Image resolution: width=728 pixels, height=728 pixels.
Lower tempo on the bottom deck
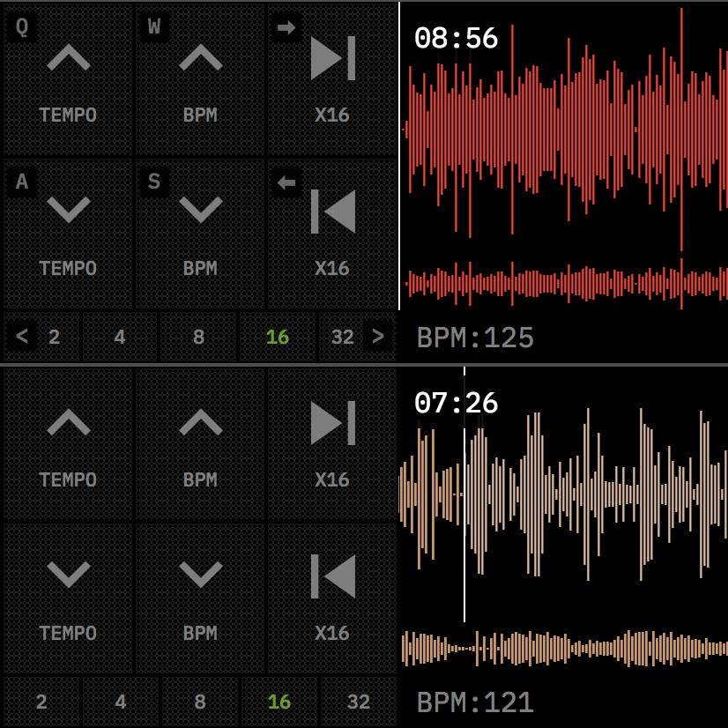point(68,598)
